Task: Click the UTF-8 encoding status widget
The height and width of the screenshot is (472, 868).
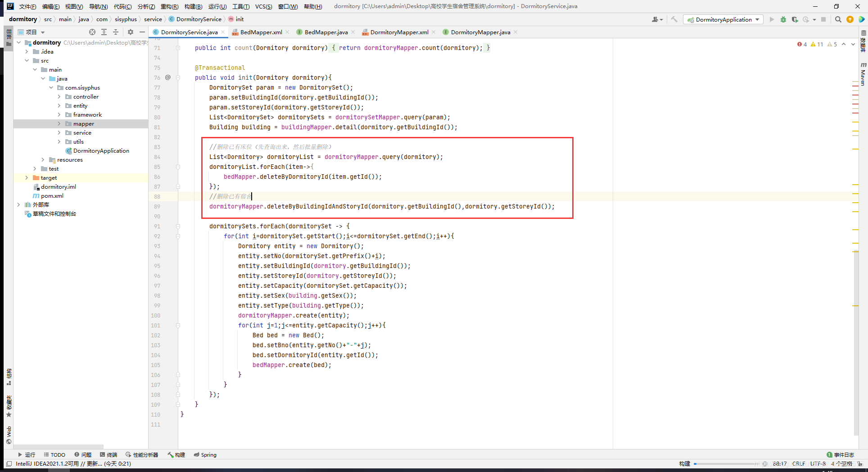Action: click(818, 464)
